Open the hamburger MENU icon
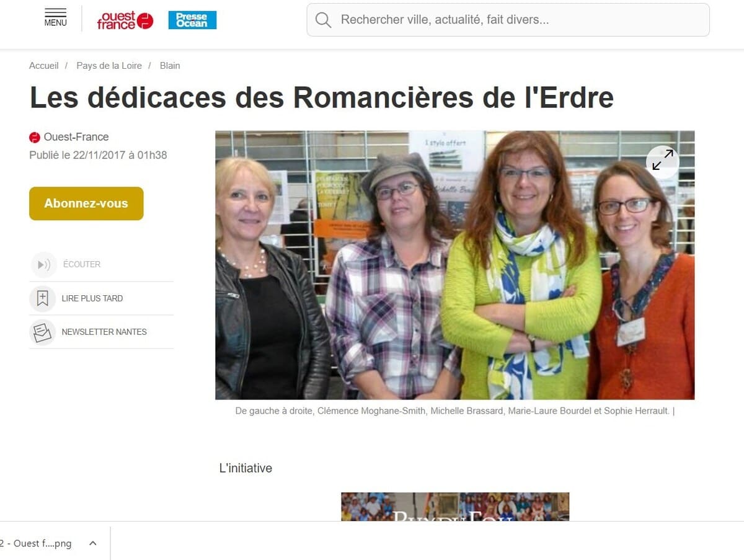 (x=55, y=17)
